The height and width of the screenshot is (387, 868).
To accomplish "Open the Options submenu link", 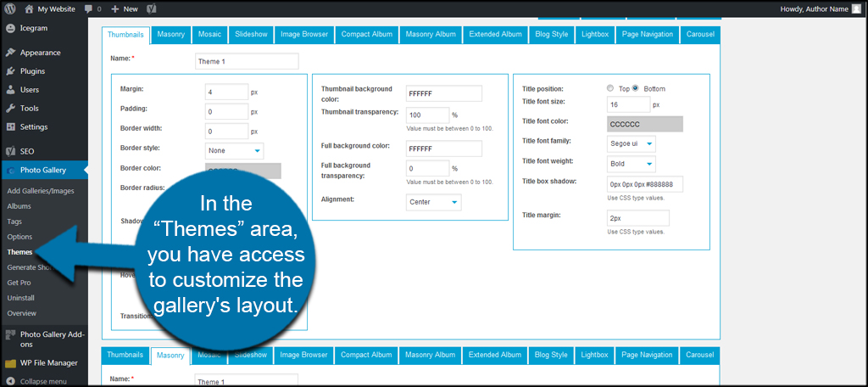I will tap(19, 237).
